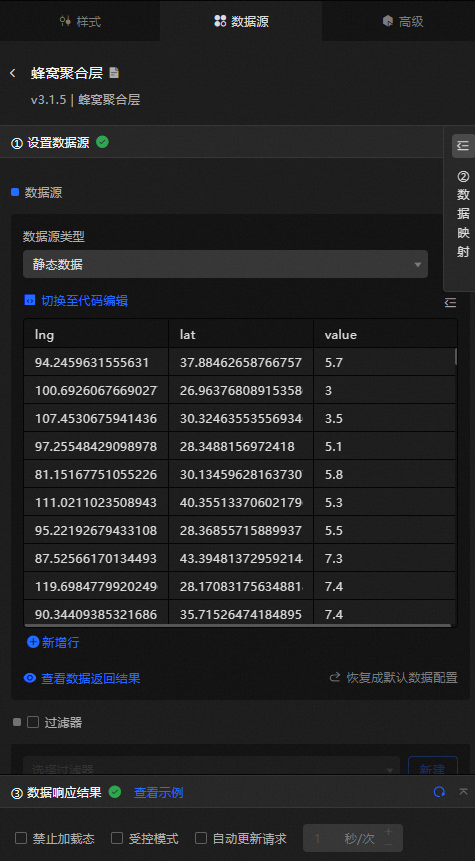475x861 pixels.
Task: Click the 新建 filter button
Action: point(433,766)
